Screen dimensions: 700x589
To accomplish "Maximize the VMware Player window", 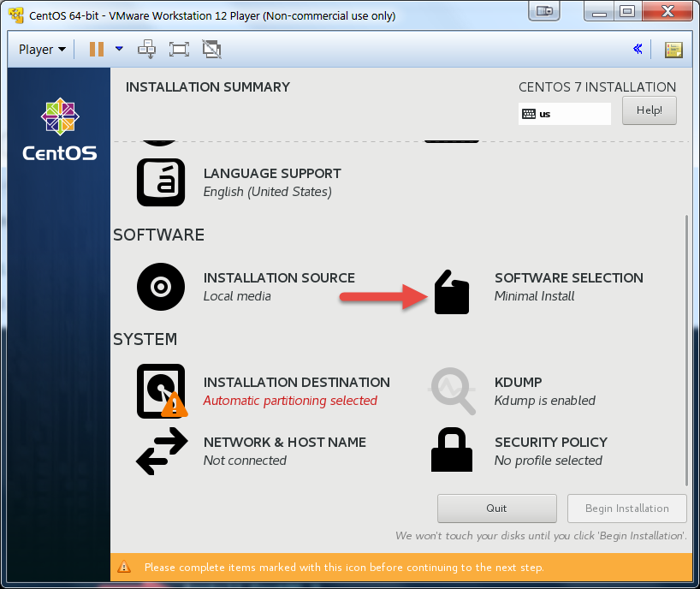I will click(627, 11).
